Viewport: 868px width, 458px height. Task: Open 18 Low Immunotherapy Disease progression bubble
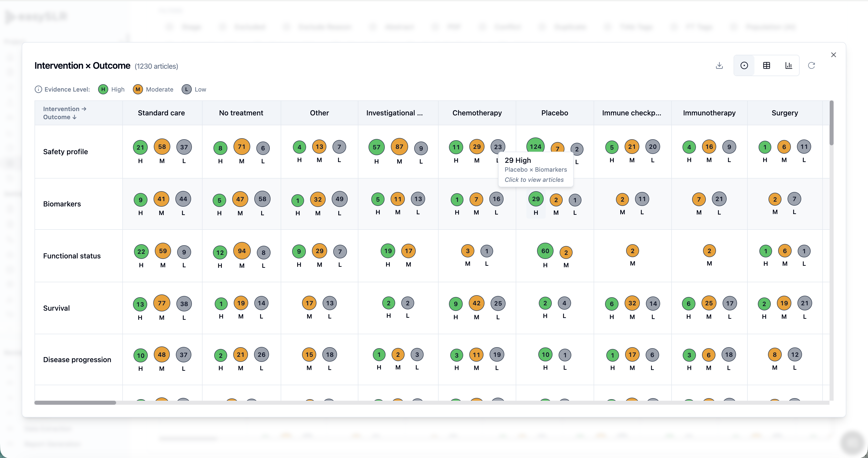tap(729, 355)
